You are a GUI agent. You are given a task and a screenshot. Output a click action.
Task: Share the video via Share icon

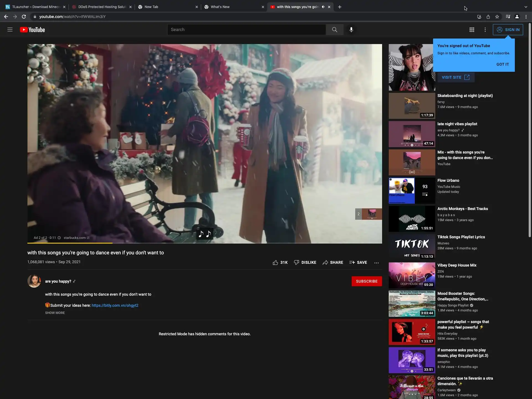[332, 262]
